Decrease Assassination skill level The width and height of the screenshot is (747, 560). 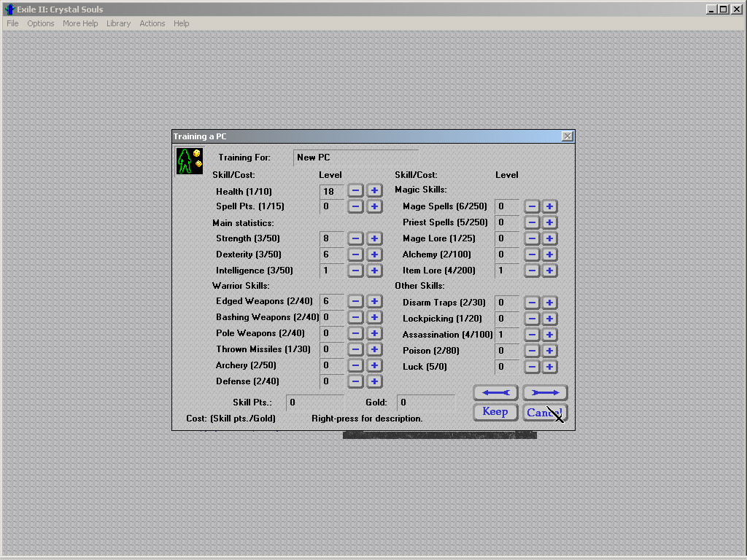[x=532, y=335]
